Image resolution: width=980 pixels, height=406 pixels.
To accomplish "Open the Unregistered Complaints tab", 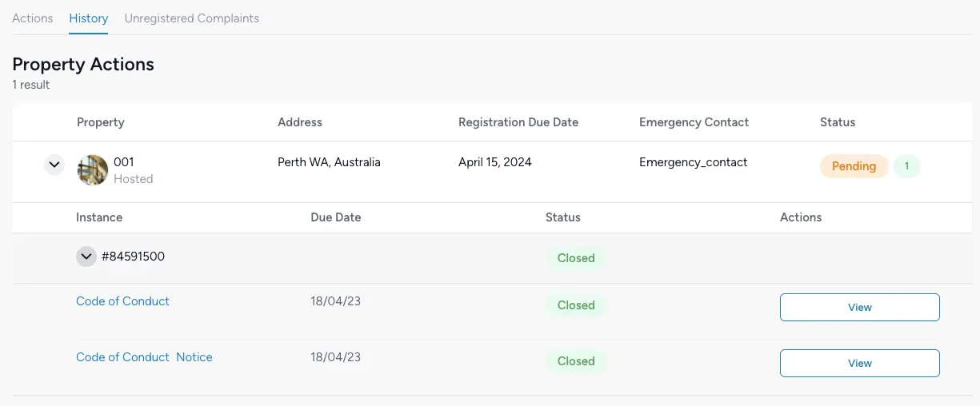I will point(192,18).
